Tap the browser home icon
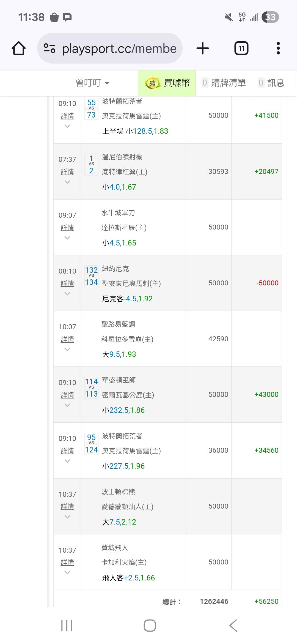This screenshot has height=644, width=297. tap(19, 48)
